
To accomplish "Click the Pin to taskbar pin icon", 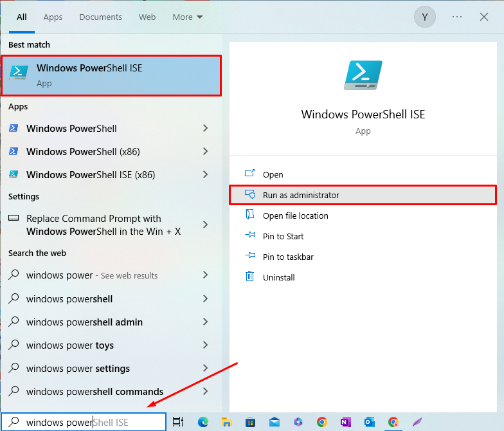I will tap(250, 255).
